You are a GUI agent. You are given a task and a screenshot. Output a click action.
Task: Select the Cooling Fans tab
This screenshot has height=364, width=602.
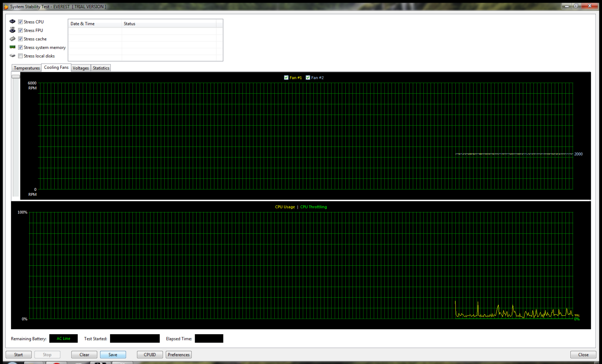[x=56, y=67]
